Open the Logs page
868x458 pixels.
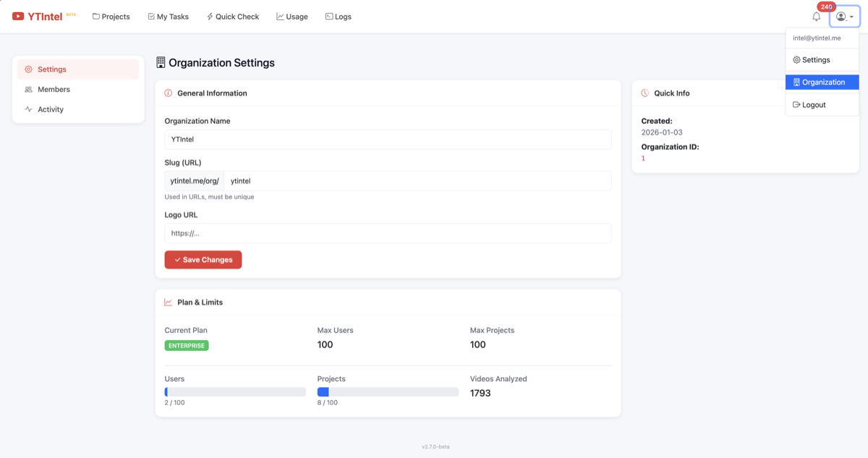click(x=338, y=17)
